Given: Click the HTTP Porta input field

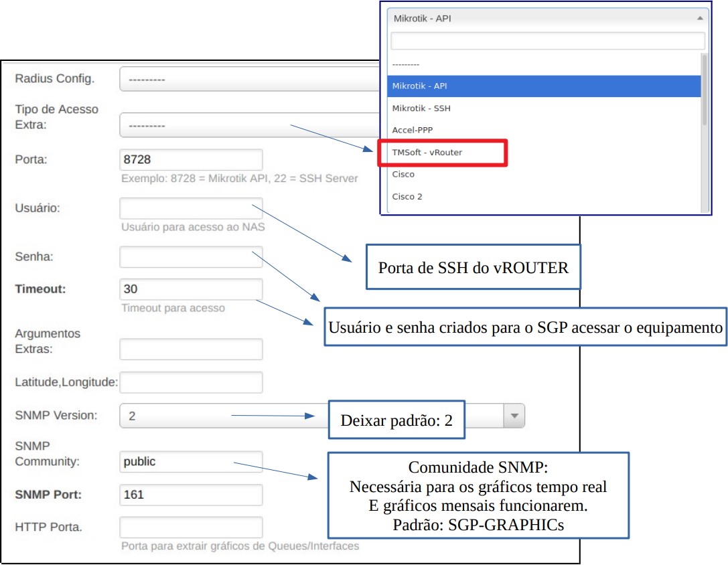Looking at the screenshot, I should 191,527.
